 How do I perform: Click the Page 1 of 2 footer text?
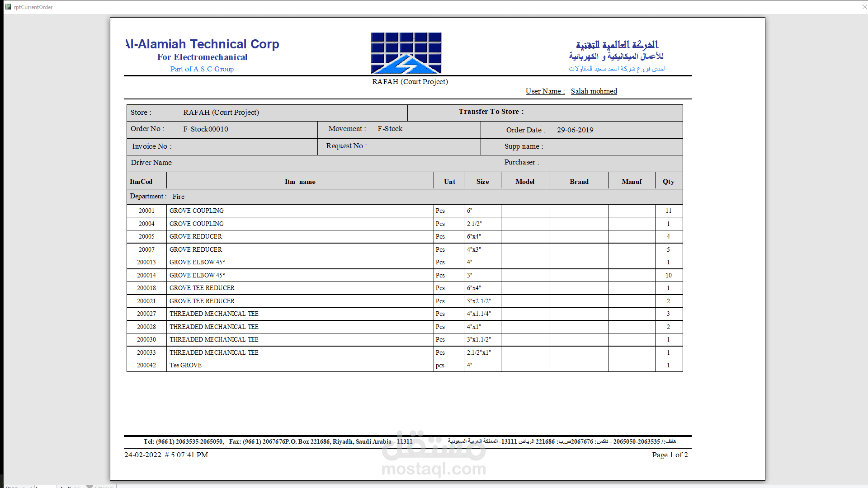pyautogui.click(x=670, y=455)
